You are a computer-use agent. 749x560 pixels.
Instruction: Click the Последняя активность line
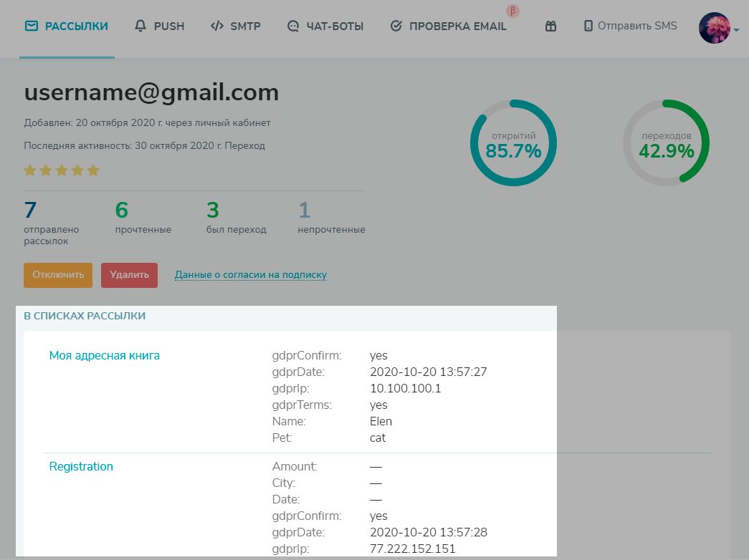click(144, 145)
